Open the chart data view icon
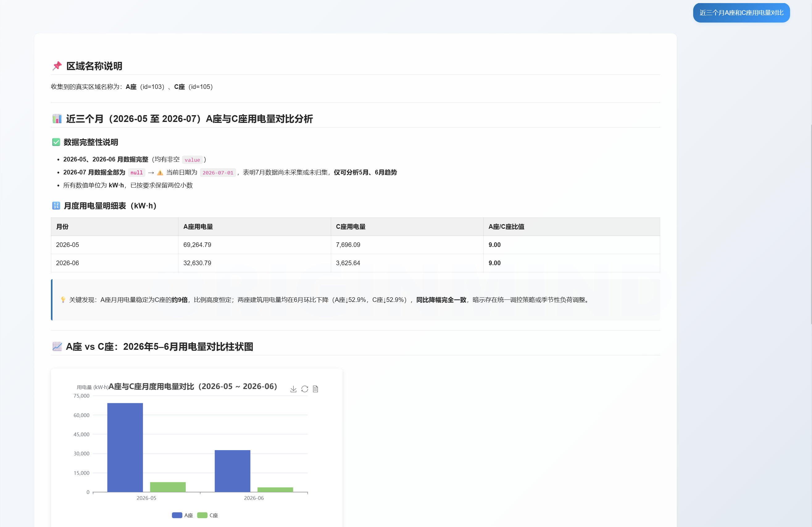Image resolution: width=812 pixels, height=527 pixels. [x=316, y=389]
